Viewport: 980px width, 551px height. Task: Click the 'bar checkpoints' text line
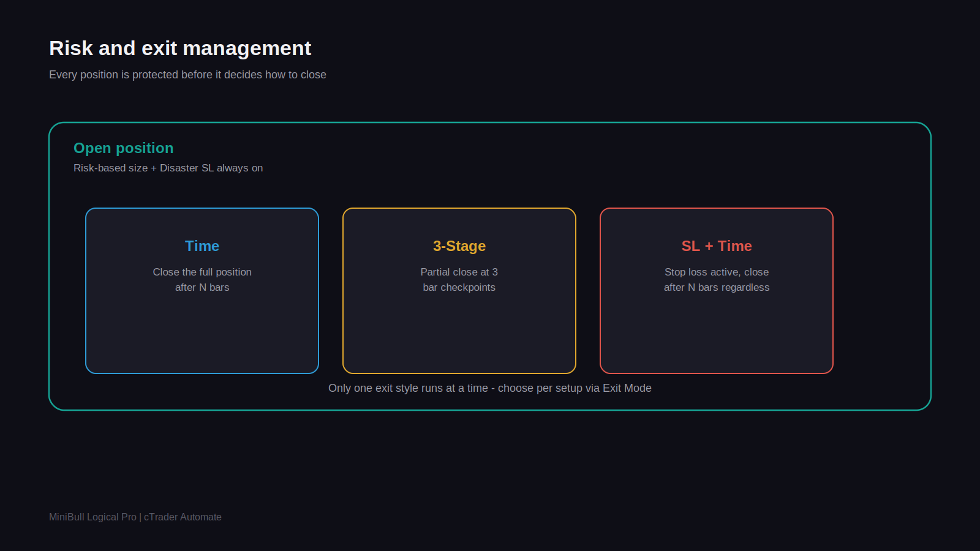(459, 287)
